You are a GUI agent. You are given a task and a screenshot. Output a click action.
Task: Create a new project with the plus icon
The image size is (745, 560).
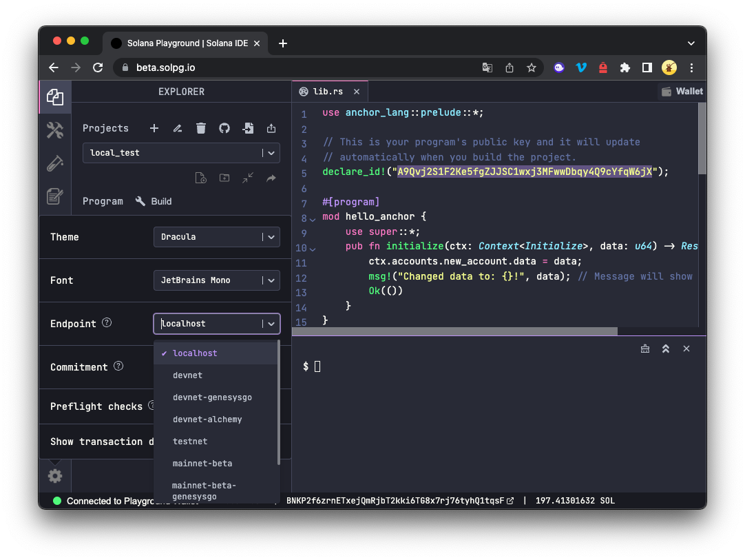[x=154, y=128]
